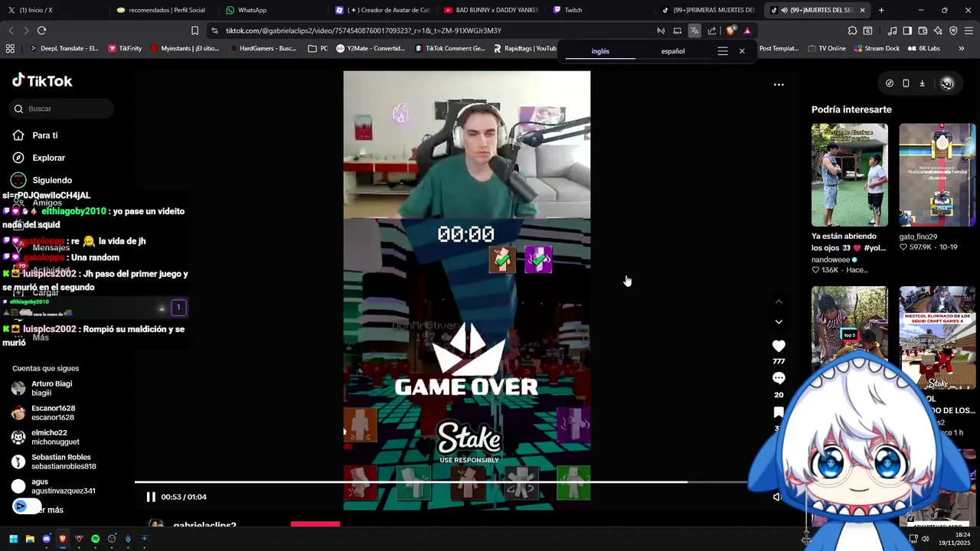Reload the page
Screen dimensions: 980x551
(x=41, y=31)
